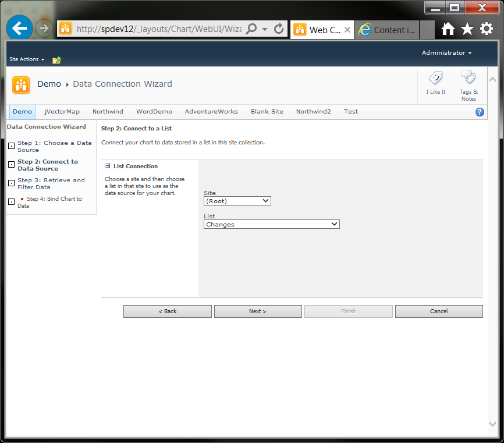Open the Demo navigation tab
This screenshot has height=443, width=504.
click(x=22, y=112)
